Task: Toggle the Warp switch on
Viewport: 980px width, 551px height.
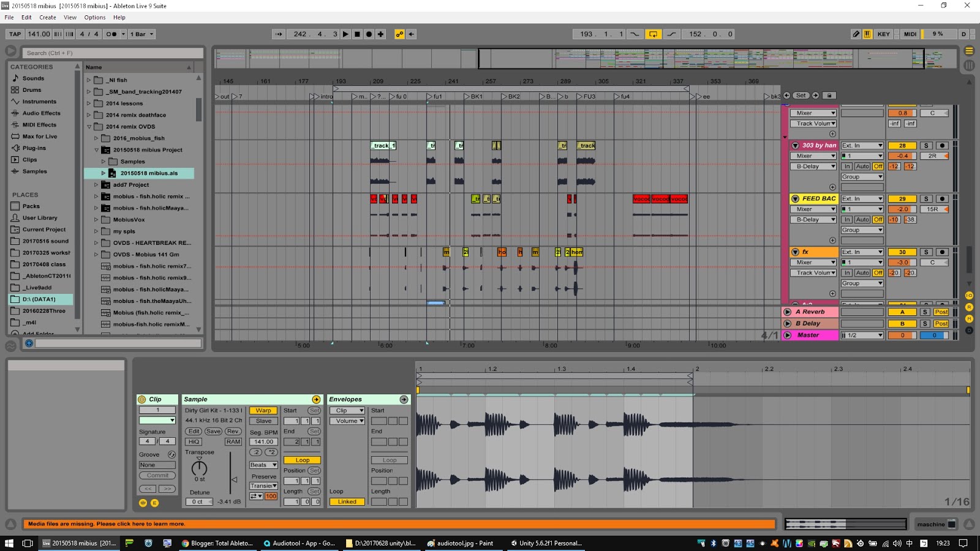Action: click(263, 411)
